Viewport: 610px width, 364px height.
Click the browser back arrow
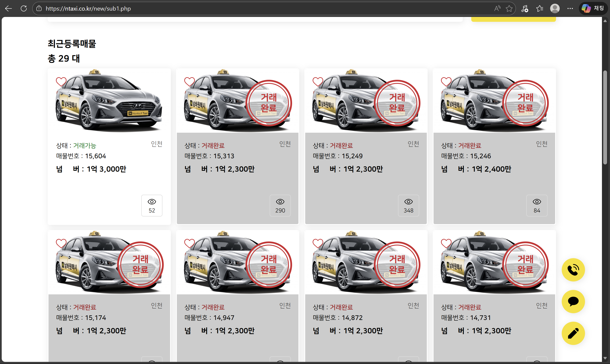click(x=8, y=9)
